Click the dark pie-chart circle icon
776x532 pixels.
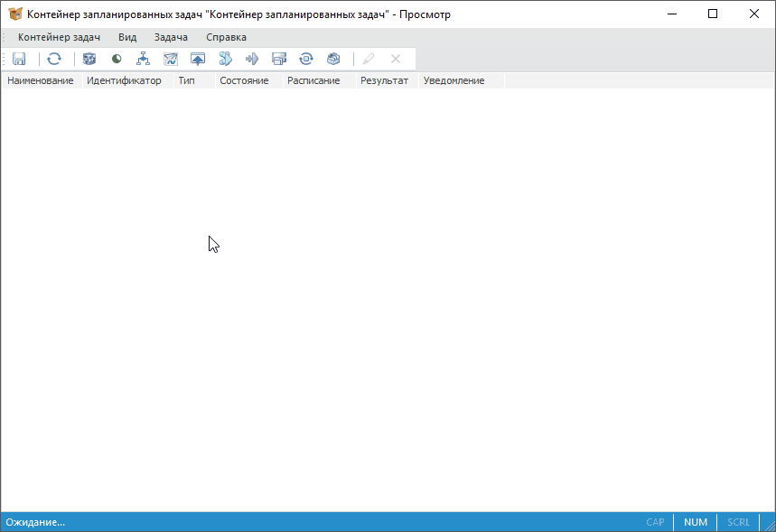click(x=117, y=59)
